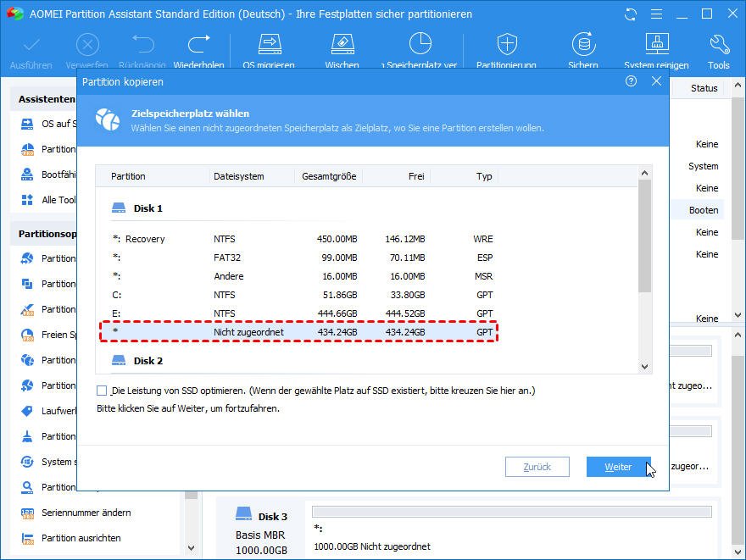The image size is (746, 560).
Task: Click the Disk 2 drive icon in list
Action: (x=119, y=360)
